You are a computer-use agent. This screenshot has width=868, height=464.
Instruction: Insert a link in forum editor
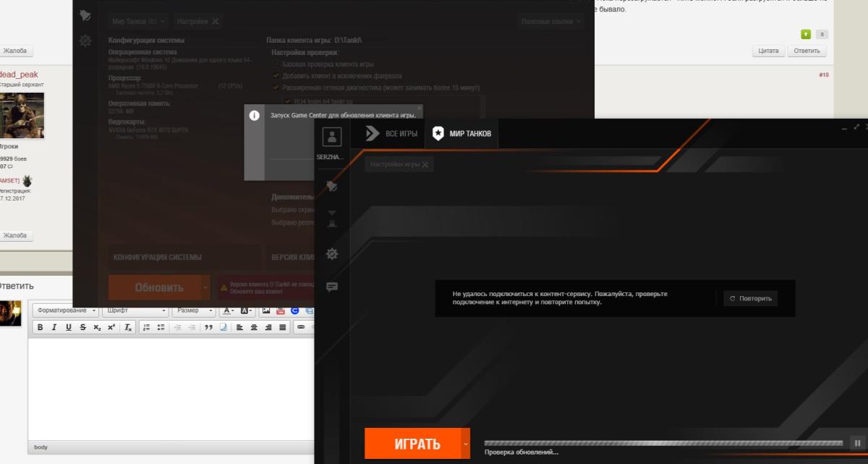[x=300, y=327]
